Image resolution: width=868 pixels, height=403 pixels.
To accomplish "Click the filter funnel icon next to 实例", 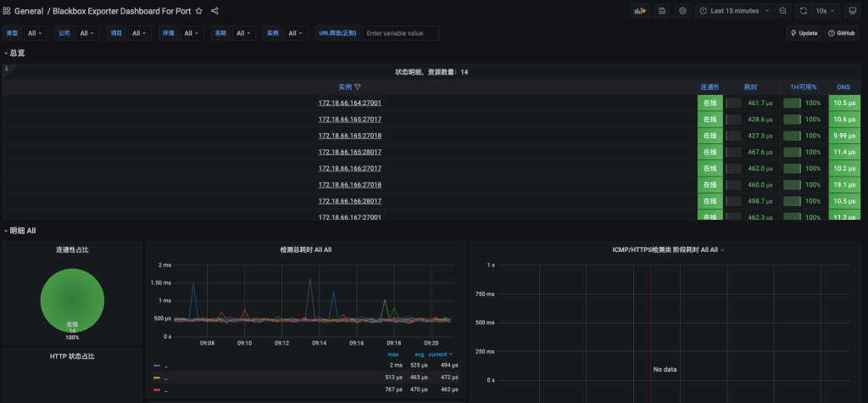I will (358, 87).
